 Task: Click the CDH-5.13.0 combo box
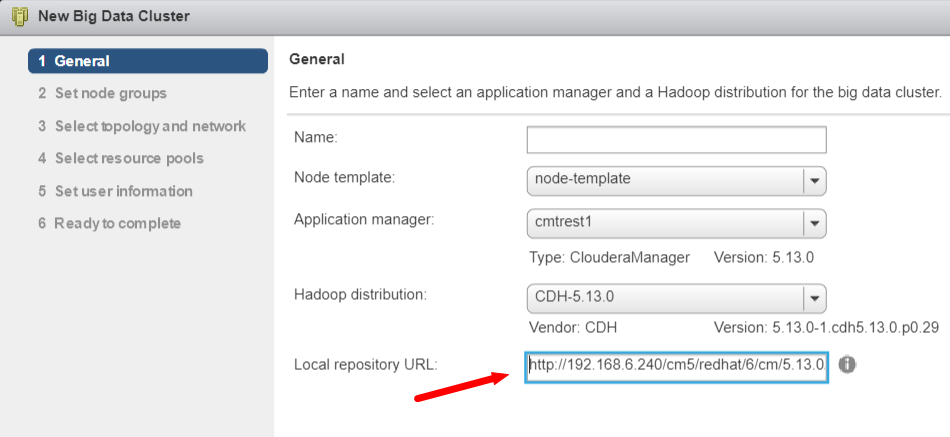point(677,298)
